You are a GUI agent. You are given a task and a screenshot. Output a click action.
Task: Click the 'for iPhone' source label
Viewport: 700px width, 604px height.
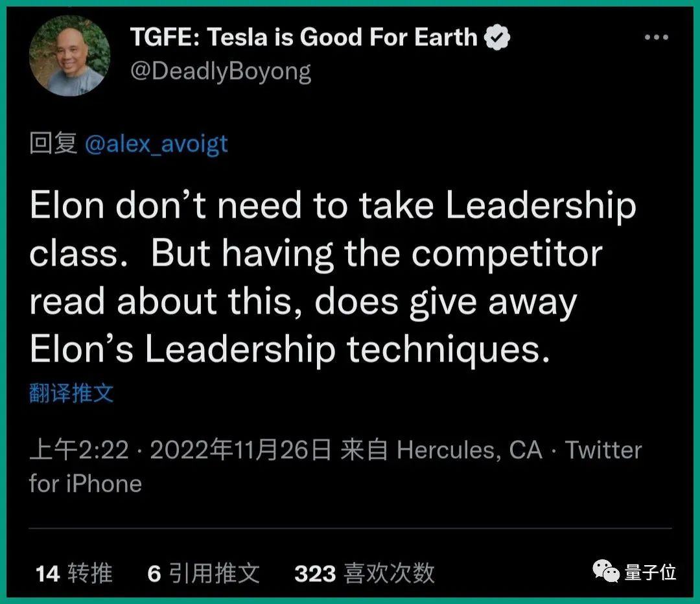[85, 483]
